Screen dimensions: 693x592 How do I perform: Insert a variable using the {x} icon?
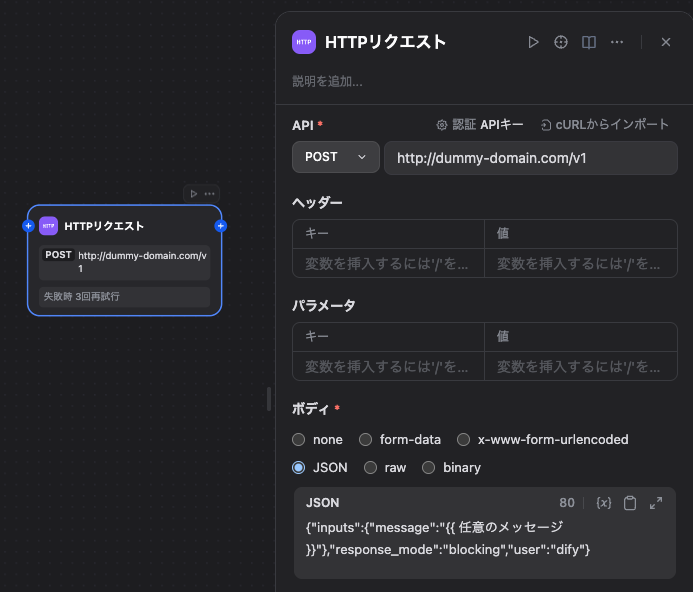coord(603,503)
